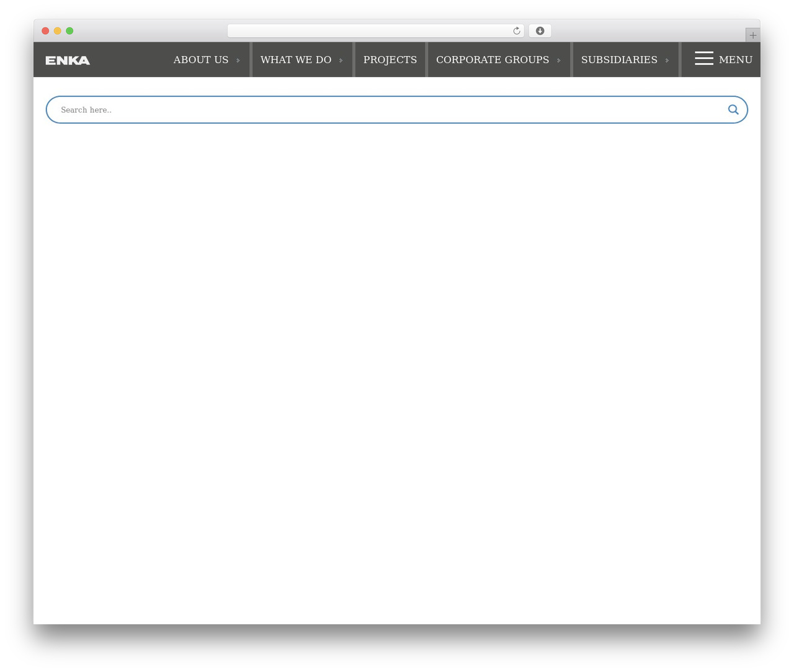Click the MENU label

tap(736, 60)
